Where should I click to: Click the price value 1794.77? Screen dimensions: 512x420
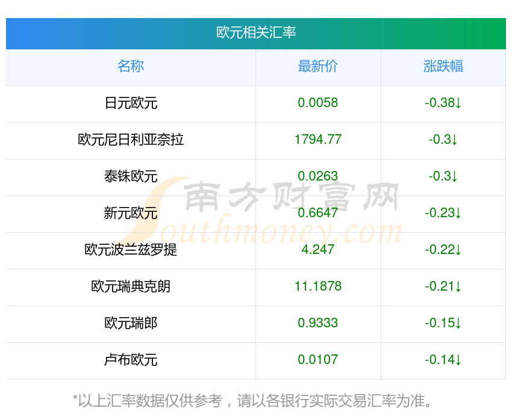coord(318,140)
